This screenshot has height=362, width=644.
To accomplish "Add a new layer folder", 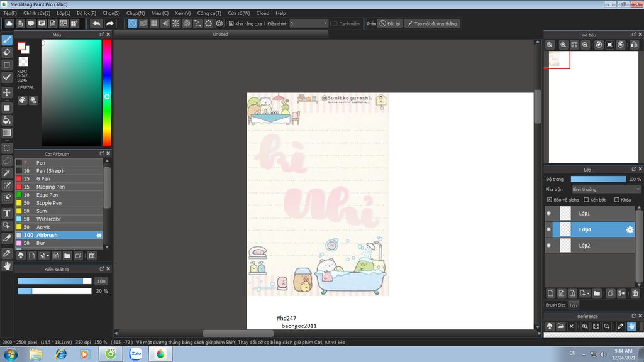I will pos(597,293).
